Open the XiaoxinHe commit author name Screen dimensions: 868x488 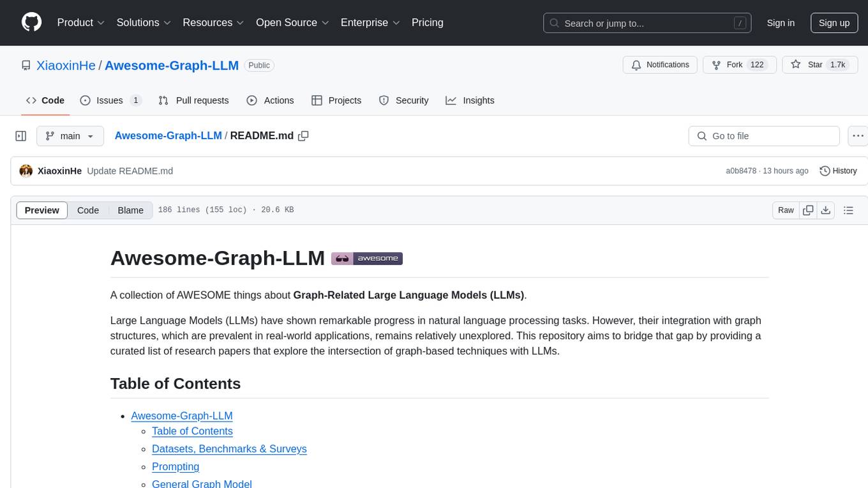[x=59, y=171]
